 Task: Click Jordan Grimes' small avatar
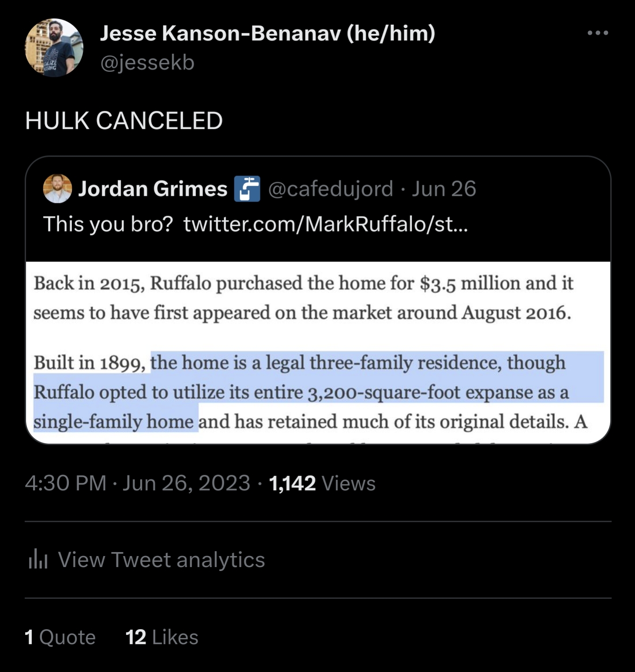tap(57, 189)
